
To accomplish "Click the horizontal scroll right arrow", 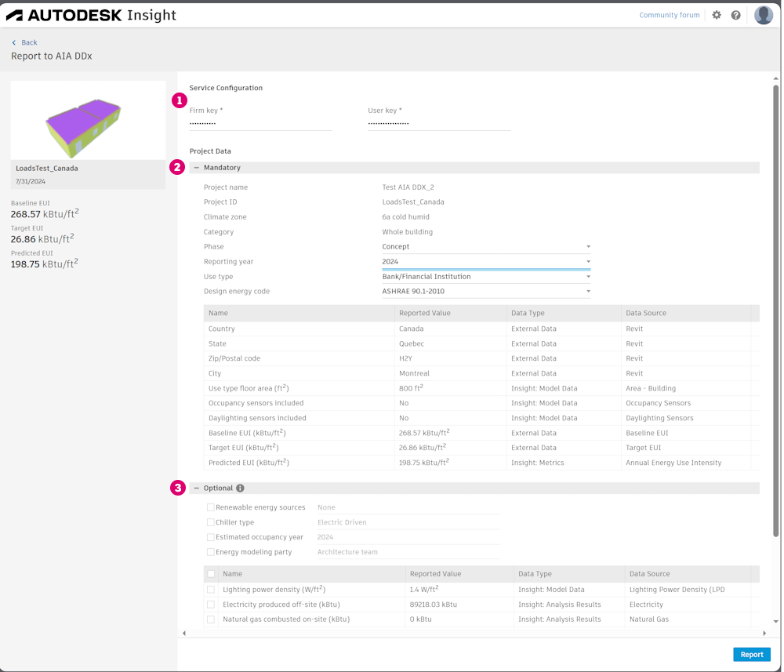I will pyautogui.click(x=764, y=633).
